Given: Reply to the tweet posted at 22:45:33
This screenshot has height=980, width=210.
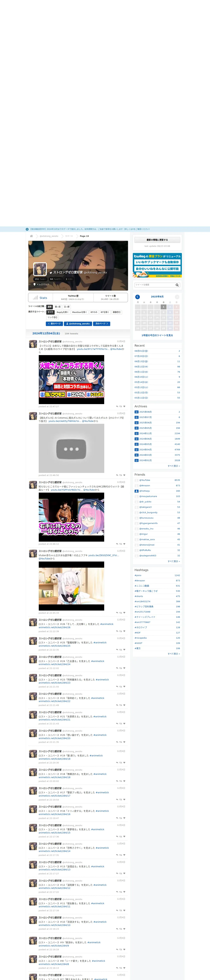Looking at the screenshot, I should [117, 613].
